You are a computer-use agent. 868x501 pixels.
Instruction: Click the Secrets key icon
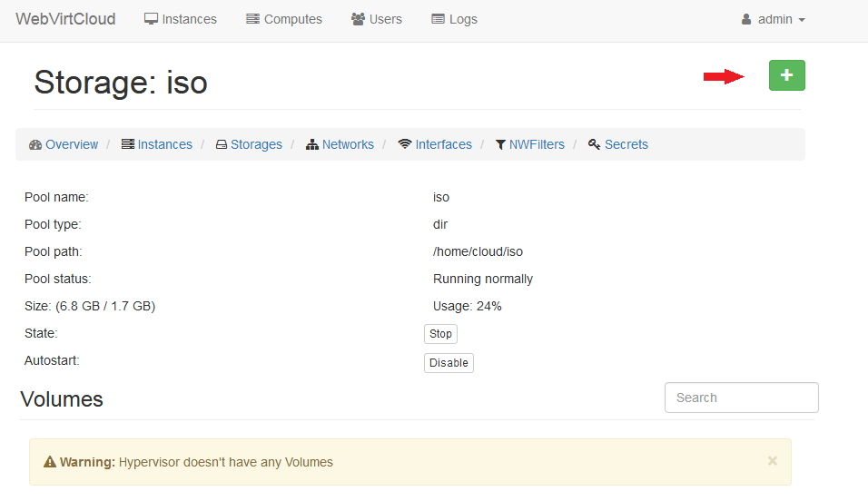(595, 144)
